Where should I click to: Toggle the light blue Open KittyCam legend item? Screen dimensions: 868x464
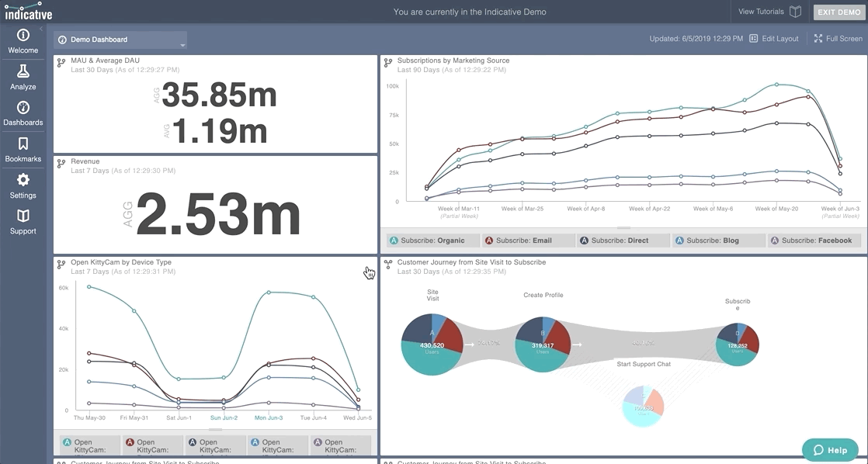click(x=278, y=445)
